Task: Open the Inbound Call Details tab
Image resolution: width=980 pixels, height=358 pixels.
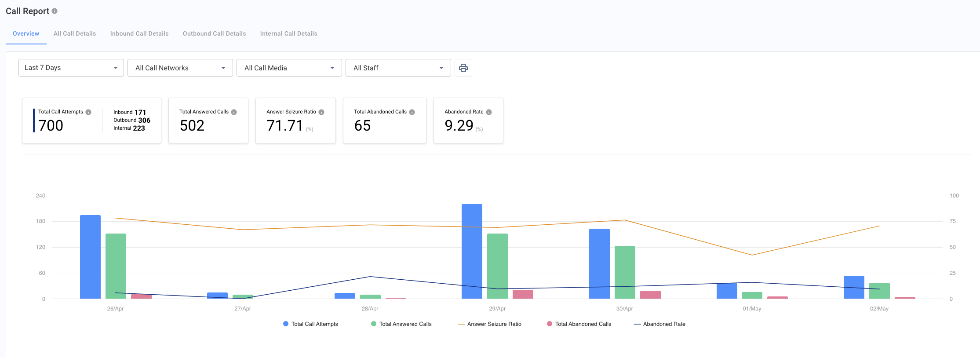Action: click(x=139, y=33)
